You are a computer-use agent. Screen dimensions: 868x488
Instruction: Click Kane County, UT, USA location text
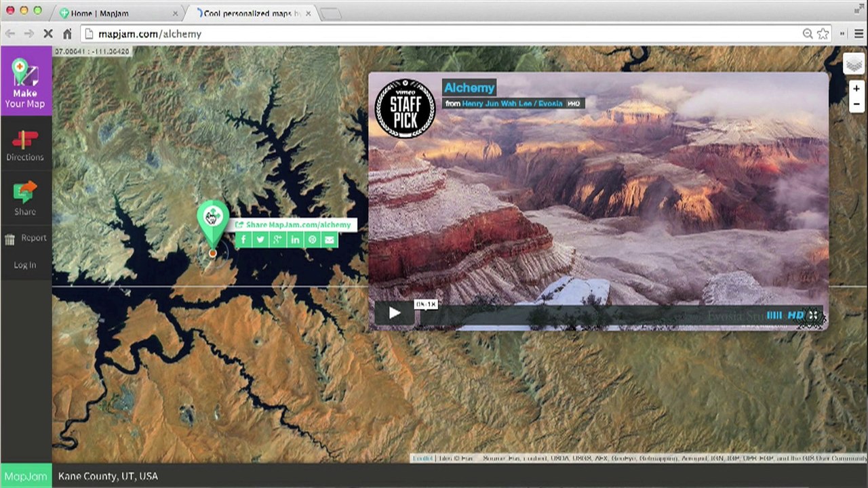(x=108, y=476)
